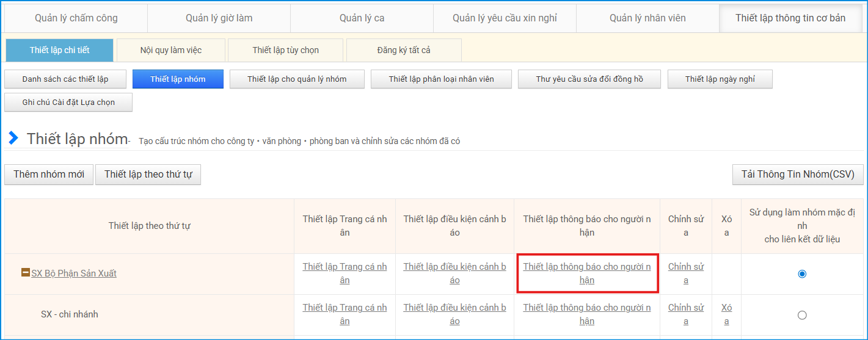Open the SX Bộ Phận Sản Xuất group link

pos(74,273)
